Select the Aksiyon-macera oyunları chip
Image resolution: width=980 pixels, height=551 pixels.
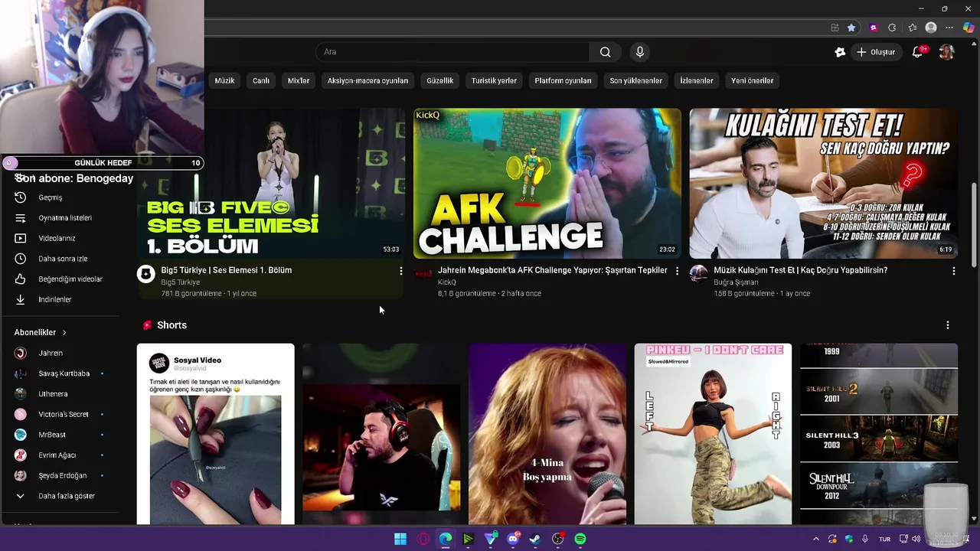[367, 80]
